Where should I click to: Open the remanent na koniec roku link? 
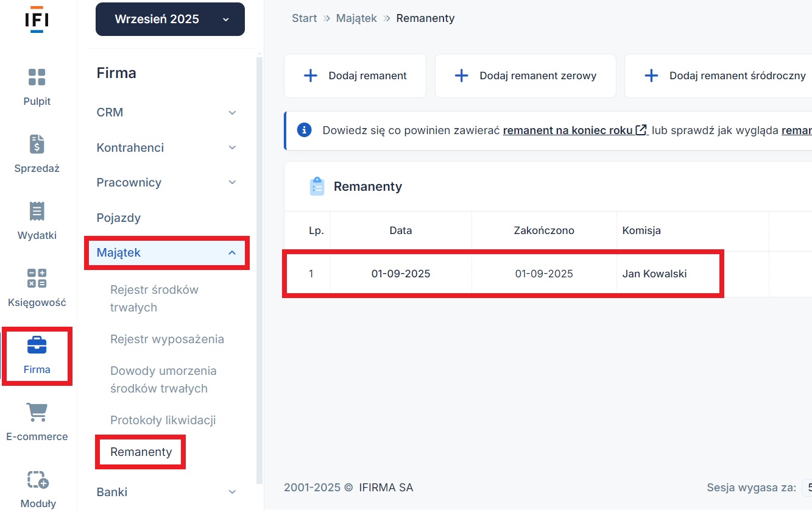567,130
